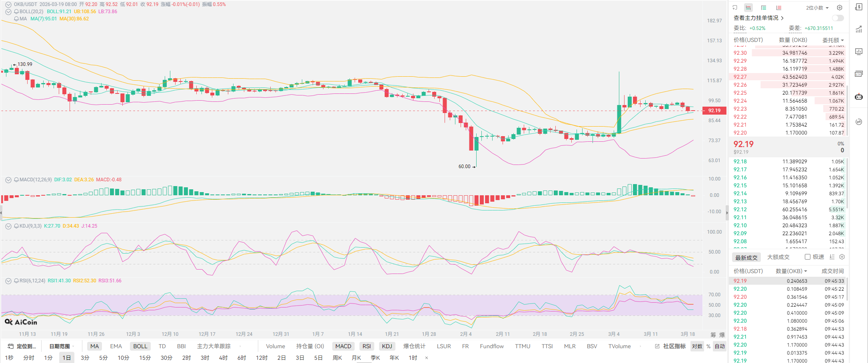Click the sort icon beside 极速 checkbox

tap(832, 257)
